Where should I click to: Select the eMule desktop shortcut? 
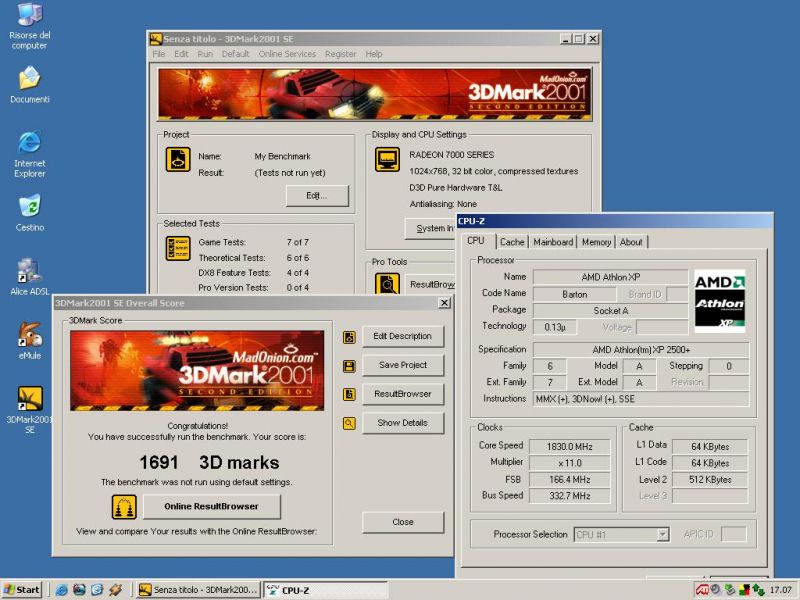[x=30, y=341]
